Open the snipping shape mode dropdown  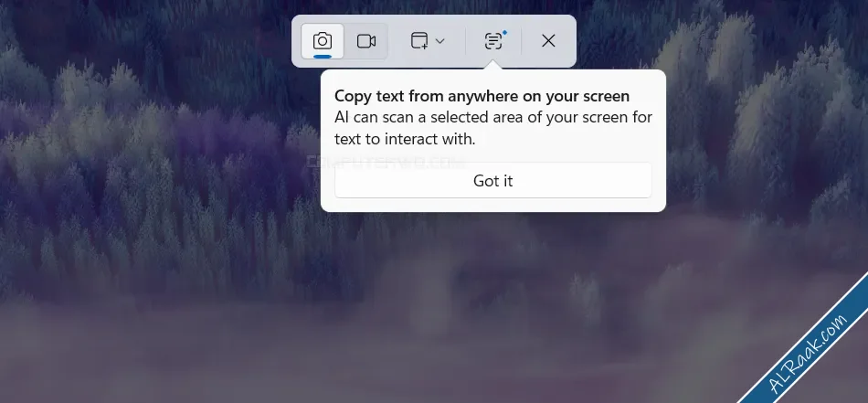point(428,41)
